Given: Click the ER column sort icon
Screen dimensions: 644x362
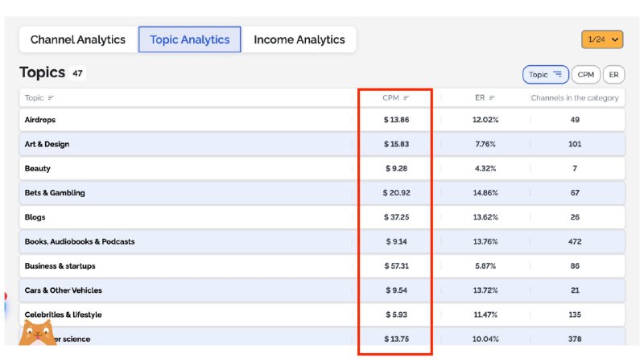Looking at the screenshot, I should tap(492, 98).
